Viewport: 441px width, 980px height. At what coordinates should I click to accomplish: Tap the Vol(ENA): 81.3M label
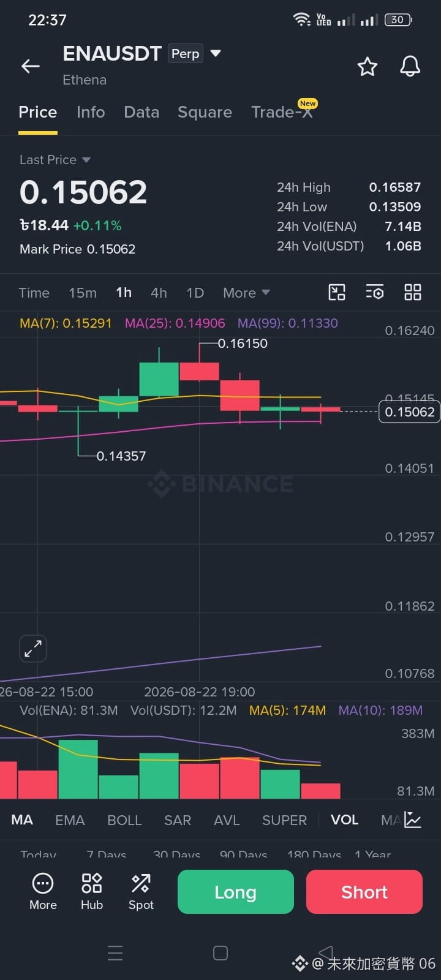69,710
